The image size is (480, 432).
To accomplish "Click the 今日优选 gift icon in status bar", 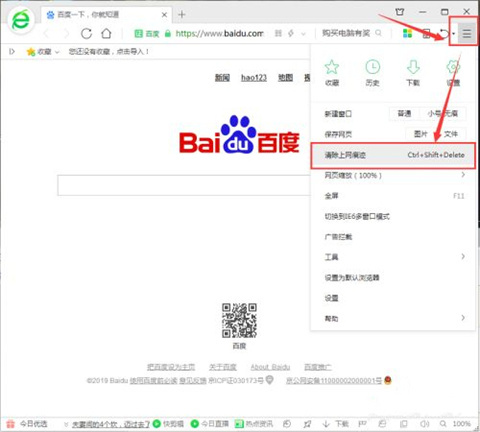I will (x=11, y=424).
